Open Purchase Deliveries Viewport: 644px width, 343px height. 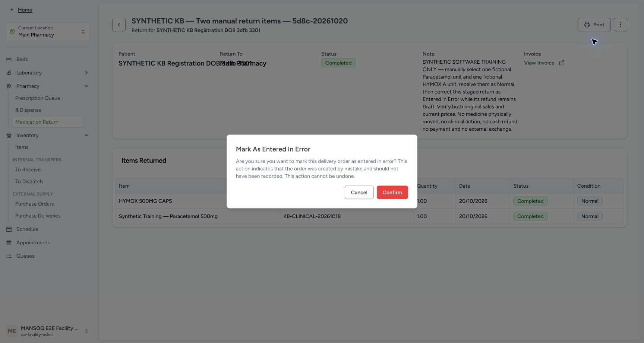(38, 216)
